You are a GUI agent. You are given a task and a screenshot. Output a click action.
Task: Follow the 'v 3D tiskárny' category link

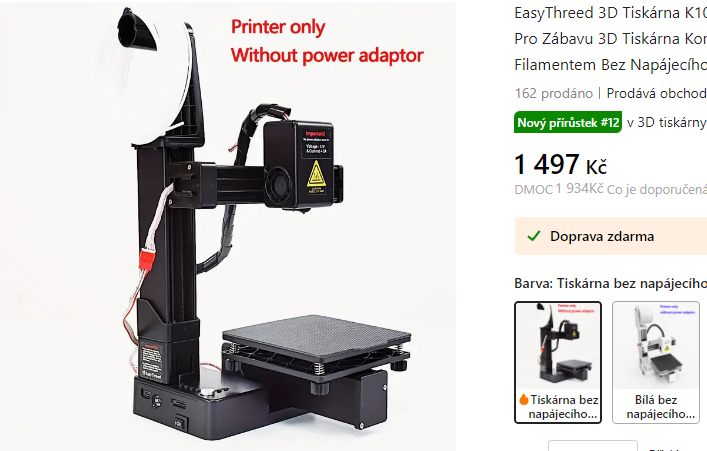click(666, 122)
